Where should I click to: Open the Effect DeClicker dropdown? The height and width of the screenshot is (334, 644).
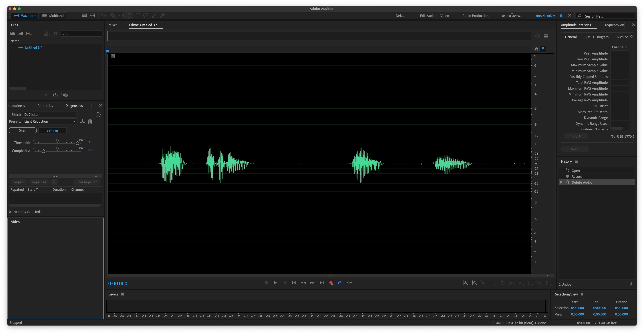pos(50,115)
